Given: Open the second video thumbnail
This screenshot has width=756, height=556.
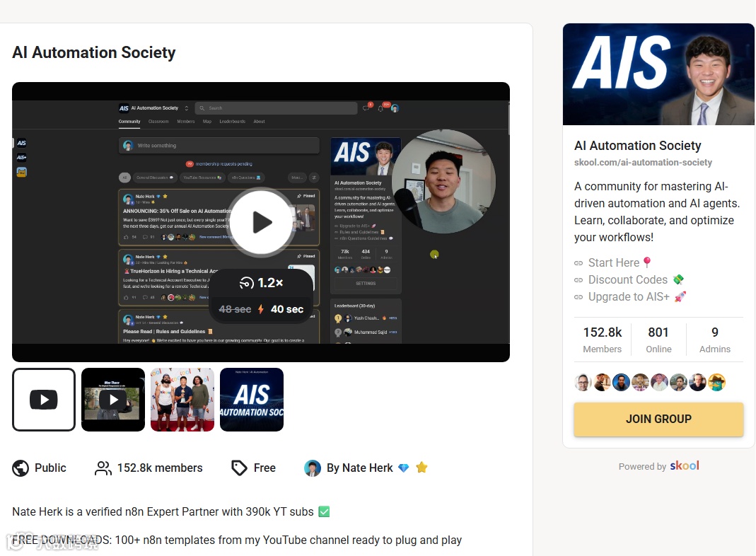Looking at the screenshot, I should [113, 399].
